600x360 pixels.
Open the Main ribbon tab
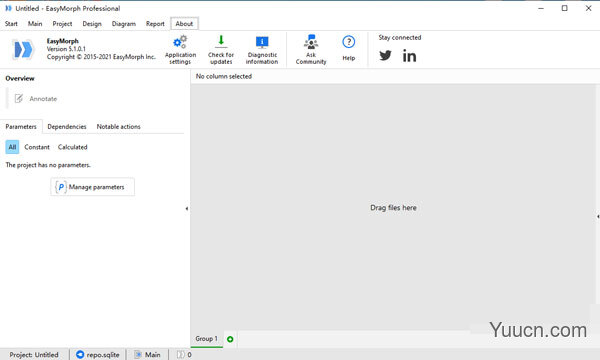click(35, 24)
